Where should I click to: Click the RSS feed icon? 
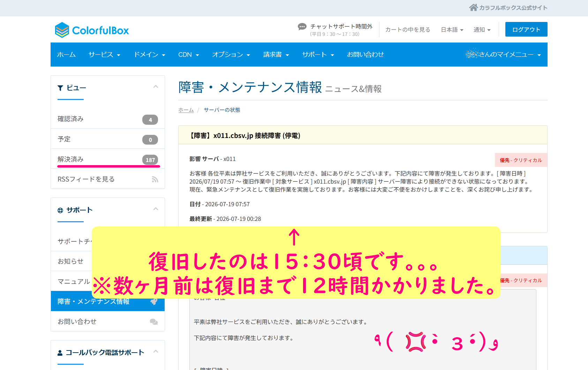coord(155,179)
